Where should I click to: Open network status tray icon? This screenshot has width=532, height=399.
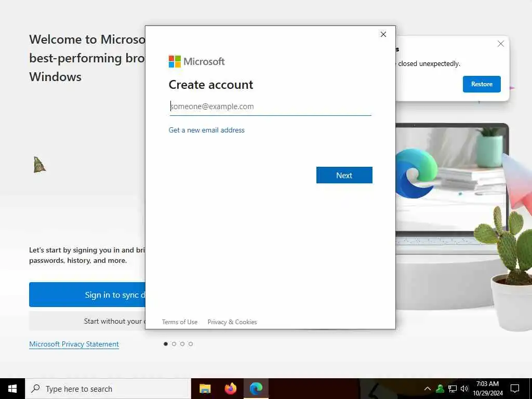point(453,389)
